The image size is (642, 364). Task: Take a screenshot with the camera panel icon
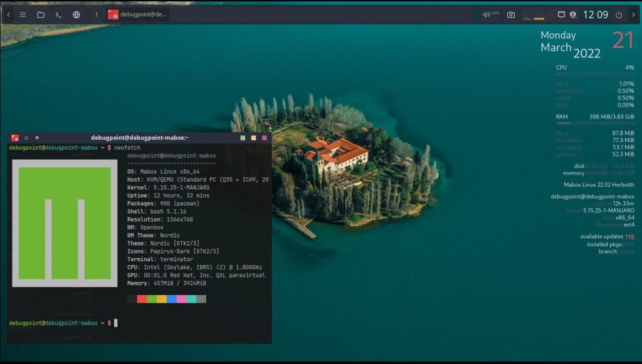510,14
